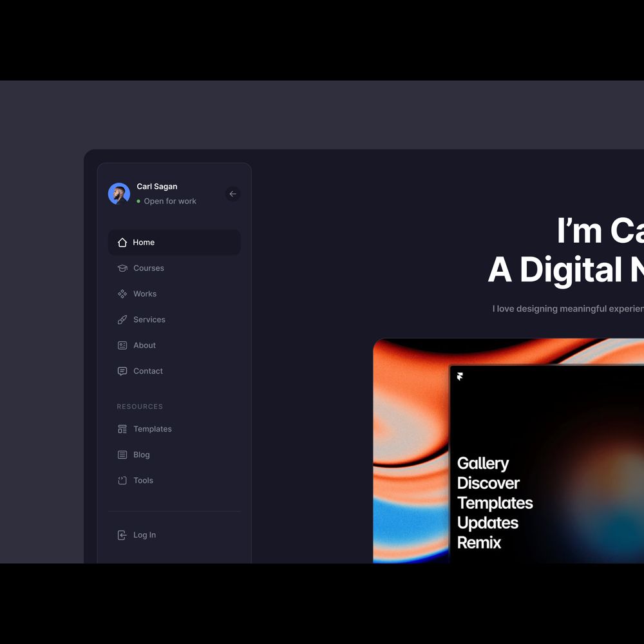Click Remix in the preview card
Screen dimensions: 644x644
(x=479, y=543)
